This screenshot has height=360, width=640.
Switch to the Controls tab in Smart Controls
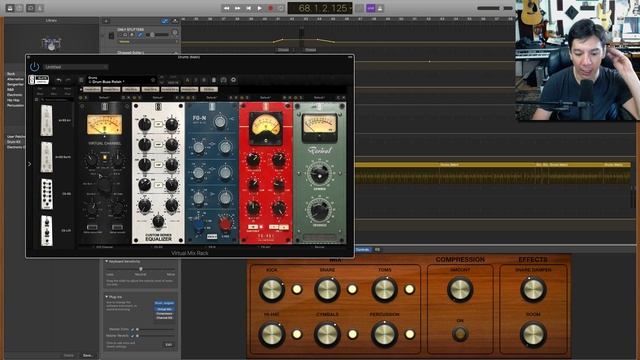coord(362,249)
